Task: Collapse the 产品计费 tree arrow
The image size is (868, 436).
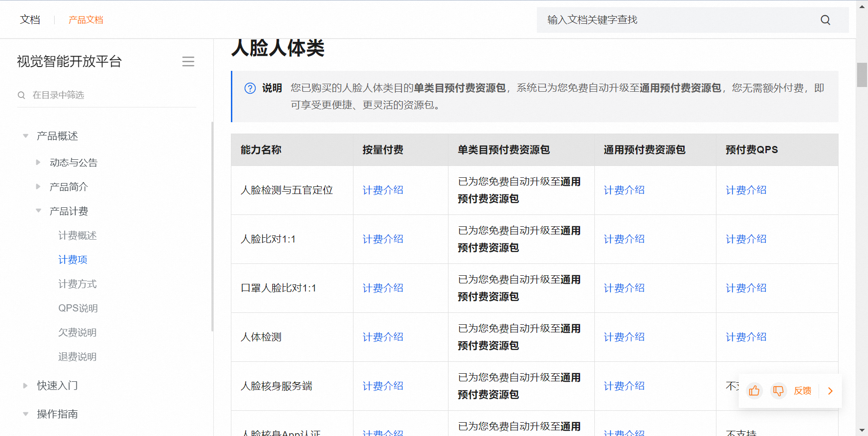Action: tap(38, 211)
